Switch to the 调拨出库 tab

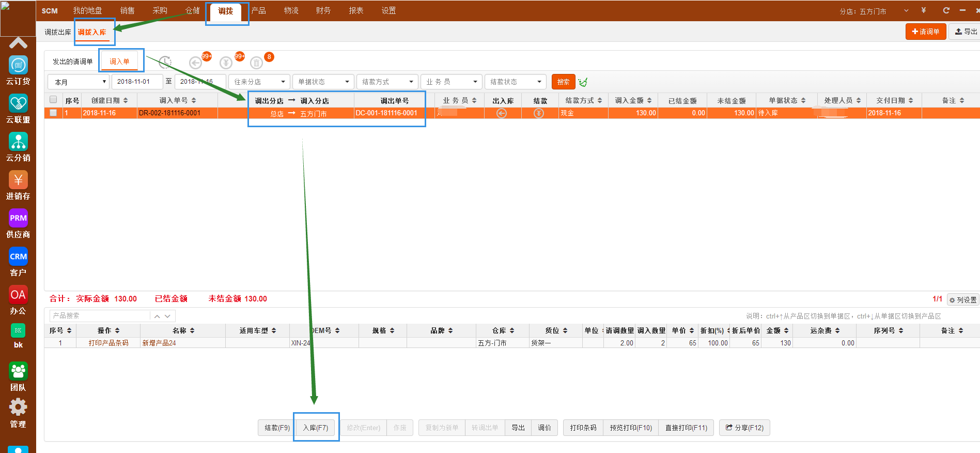click(x=57, y=32)
